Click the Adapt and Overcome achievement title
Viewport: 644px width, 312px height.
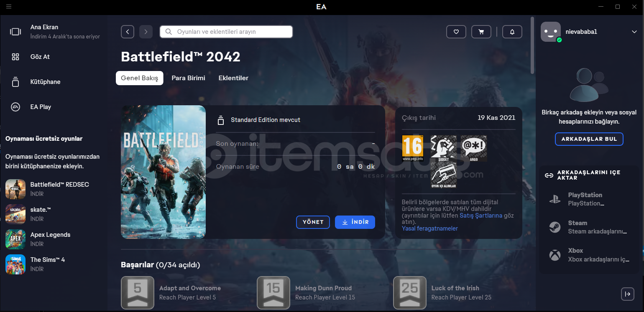point(190,288)
